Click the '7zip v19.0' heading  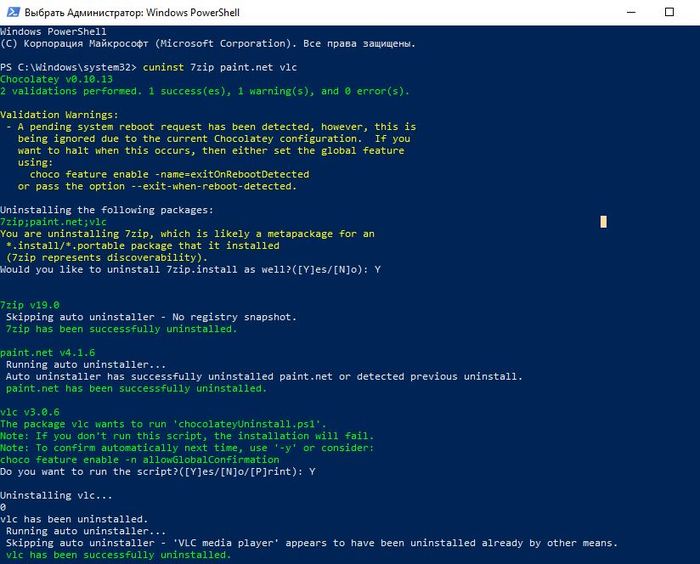click(29, 305)
